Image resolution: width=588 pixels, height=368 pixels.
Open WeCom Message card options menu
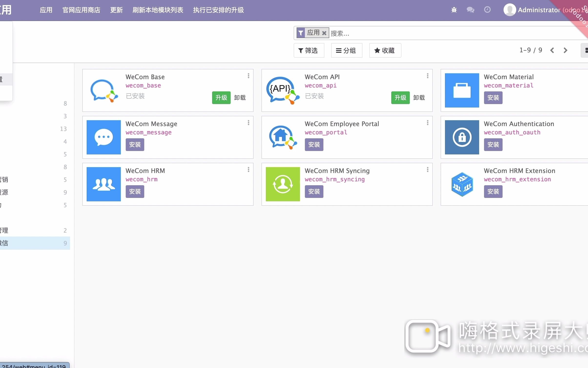[248, 123]
